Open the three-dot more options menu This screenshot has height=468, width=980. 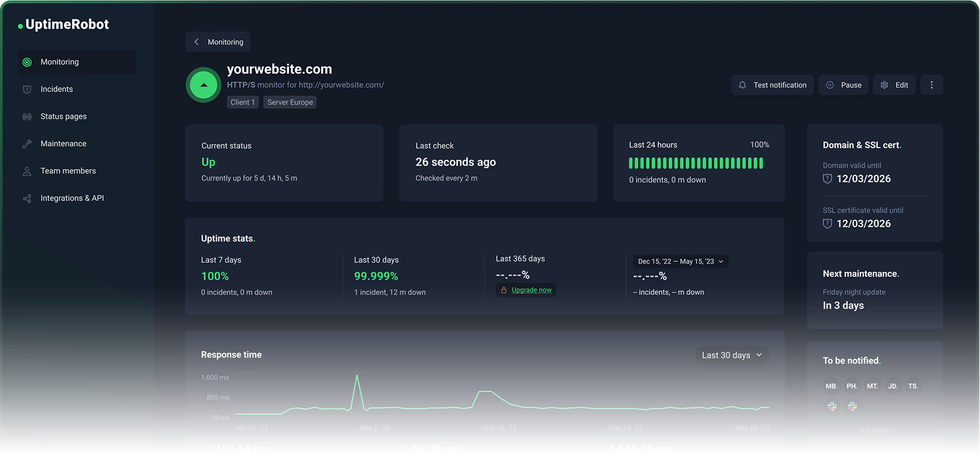[931, 85]
